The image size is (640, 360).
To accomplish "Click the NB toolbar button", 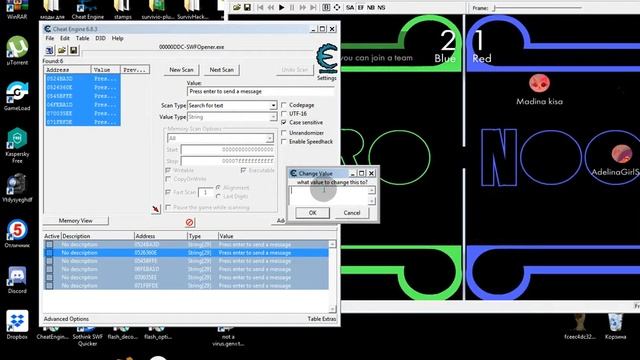I will 371,8.
